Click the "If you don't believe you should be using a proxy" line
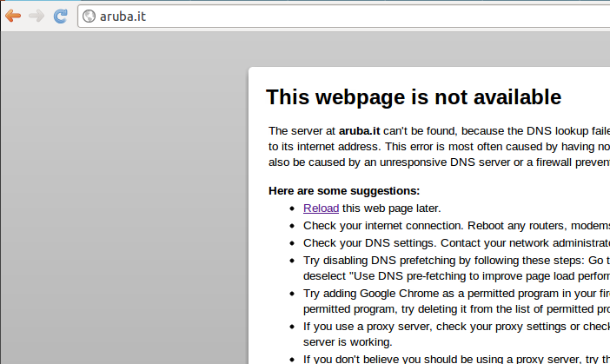Screen dimensions: 610x364 point(456,359)
